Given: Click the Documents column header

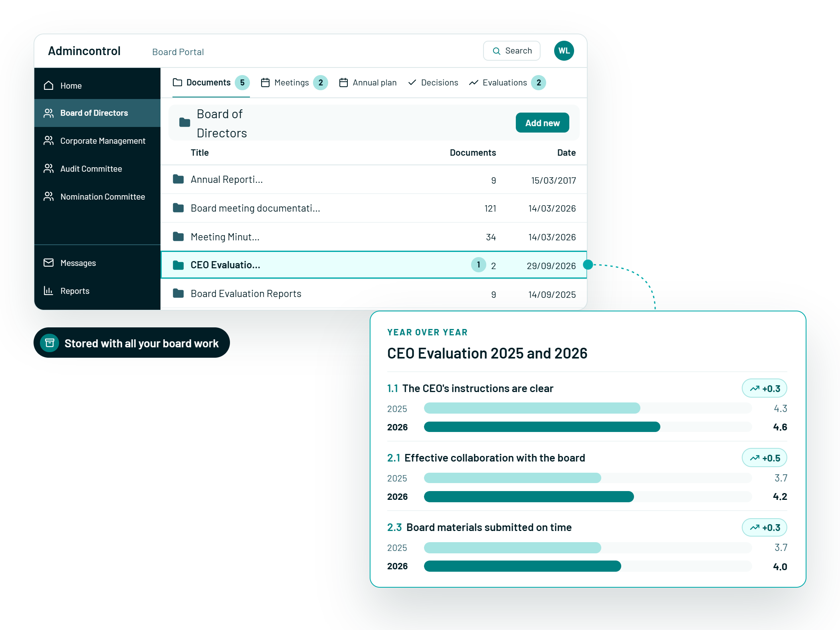Looking at the screenshot, I should pos(473,153).
